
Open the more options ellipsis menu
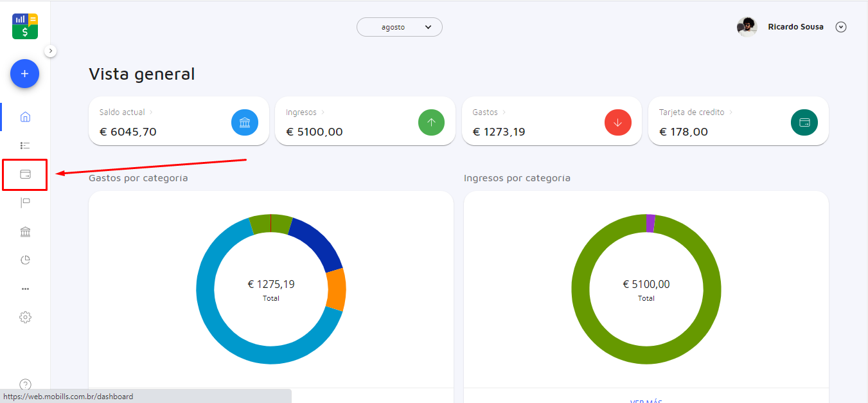click(25, 289)
